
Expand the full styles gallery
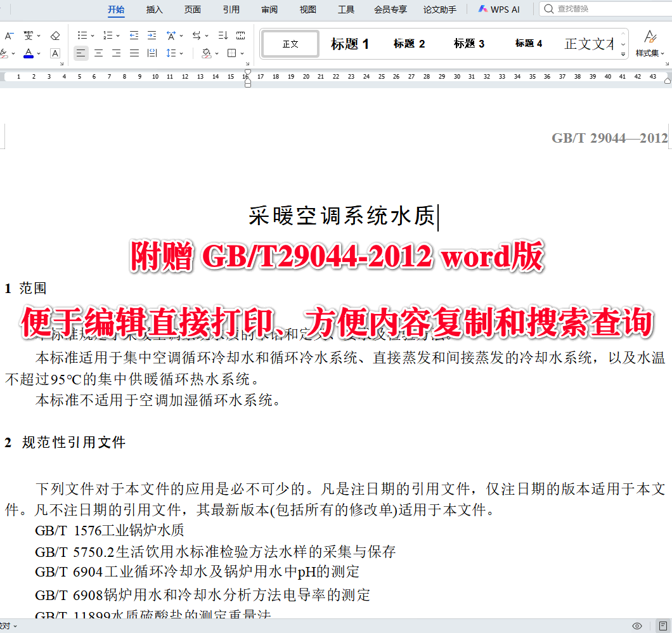[623, 54]
